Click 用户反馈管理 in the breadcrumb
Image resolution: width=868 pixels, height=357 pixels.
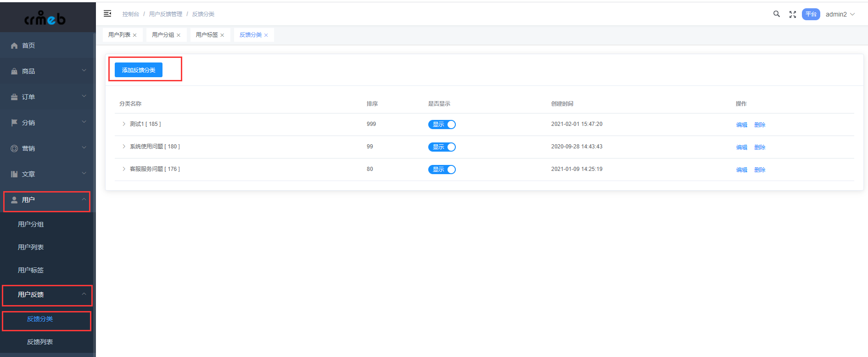coord(166,14)
